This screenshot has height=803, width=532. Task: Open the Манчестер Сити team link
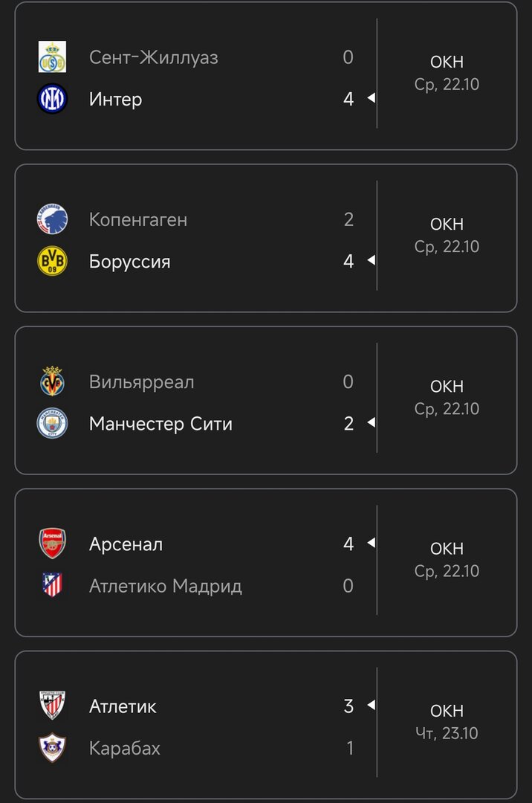[160, 424]
